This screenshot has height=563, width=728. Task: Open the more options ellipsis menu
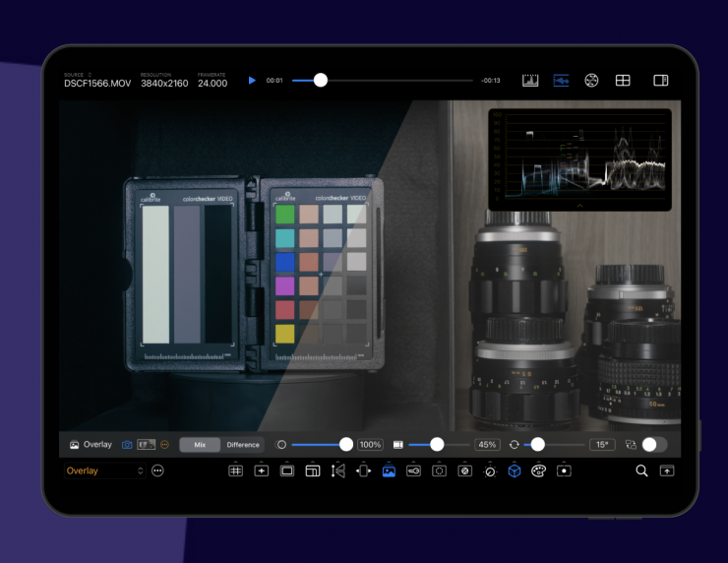[157, 471]
